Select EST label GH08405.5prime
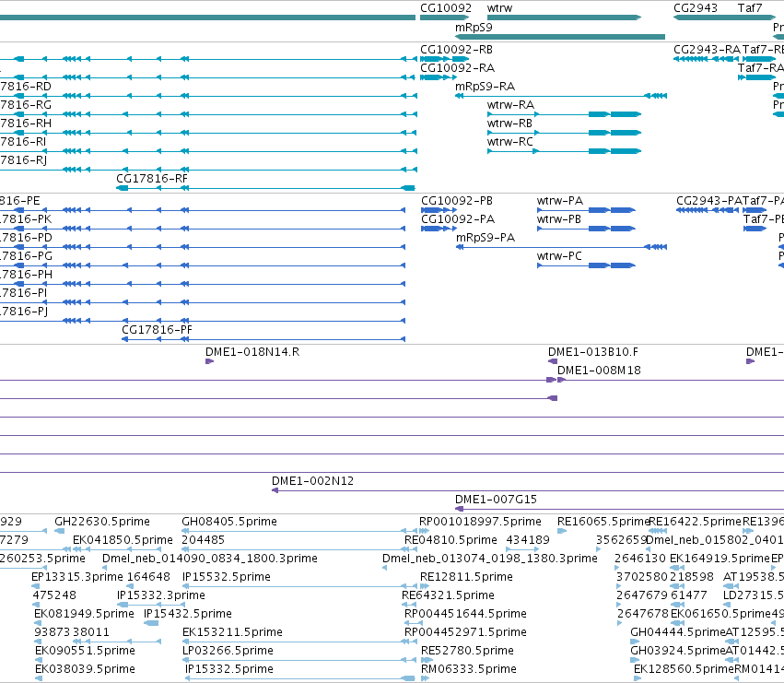 [x=229, y=522]
